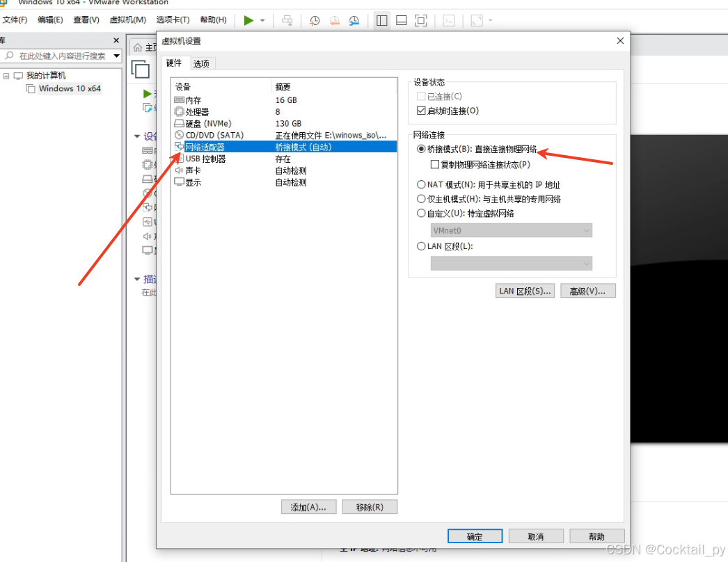This screenshot has height=562, width=728.
Task: Click the 取消 button
Action: pyautogui.click(x=536, y=536)
